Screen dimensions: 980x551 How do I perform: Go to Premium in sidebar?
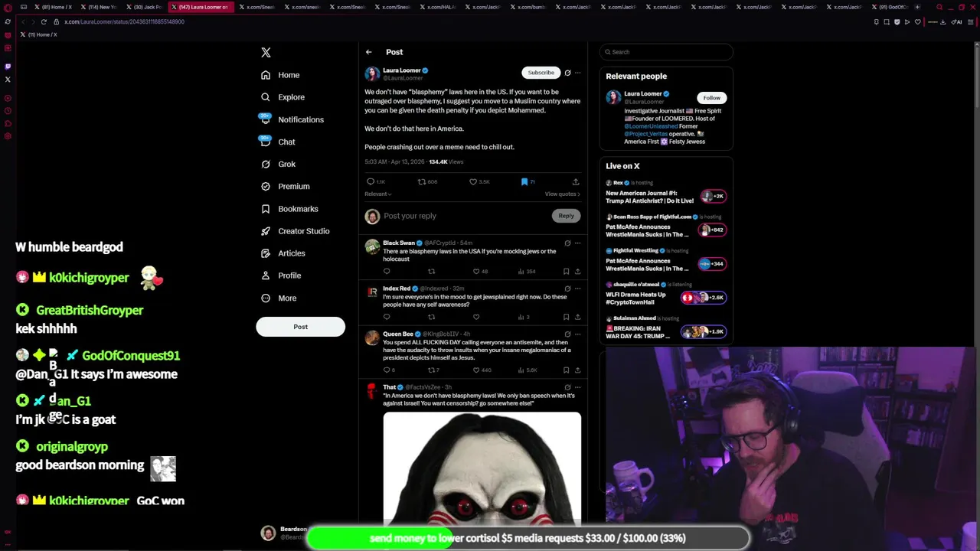pos(285,186)
